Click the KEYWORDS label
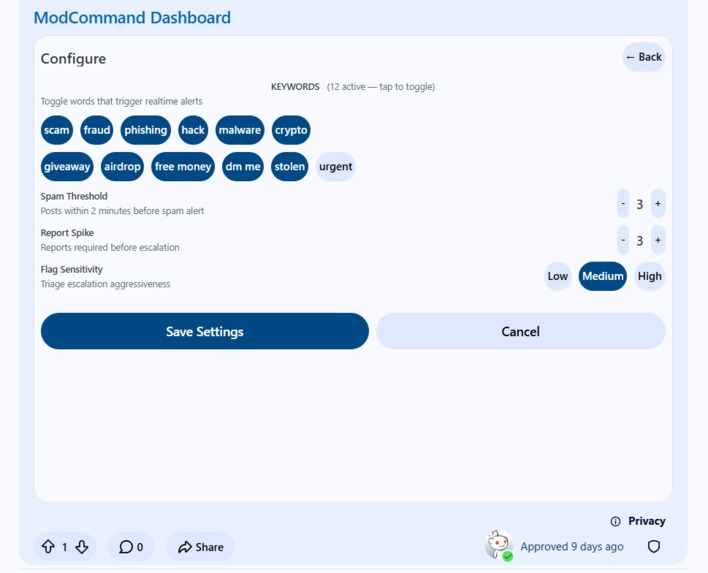 [x=295, y=87]
